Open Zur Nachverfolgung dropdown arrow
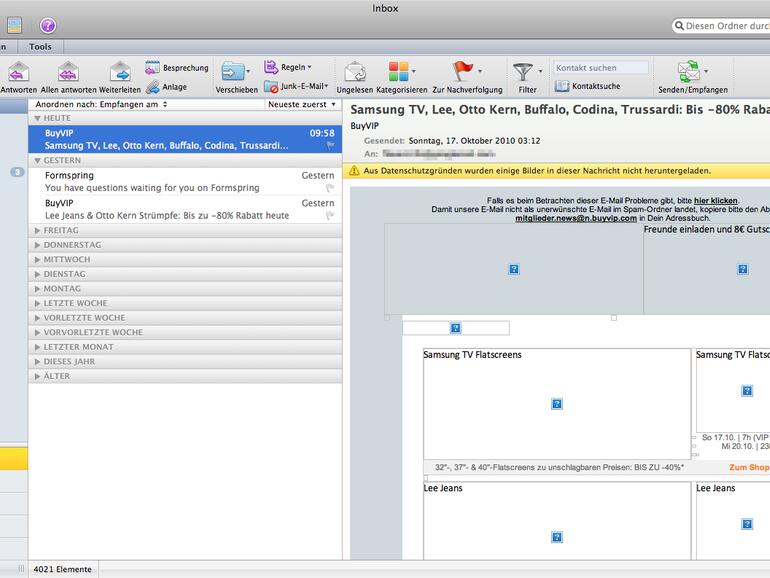Viewport: 770px width, 578px height. [480, 72]
